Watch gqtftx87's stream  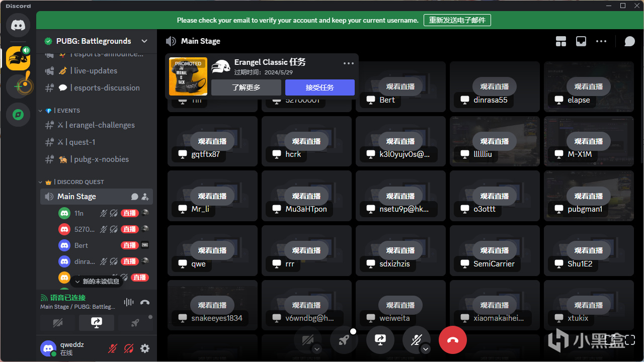(212, 141)
